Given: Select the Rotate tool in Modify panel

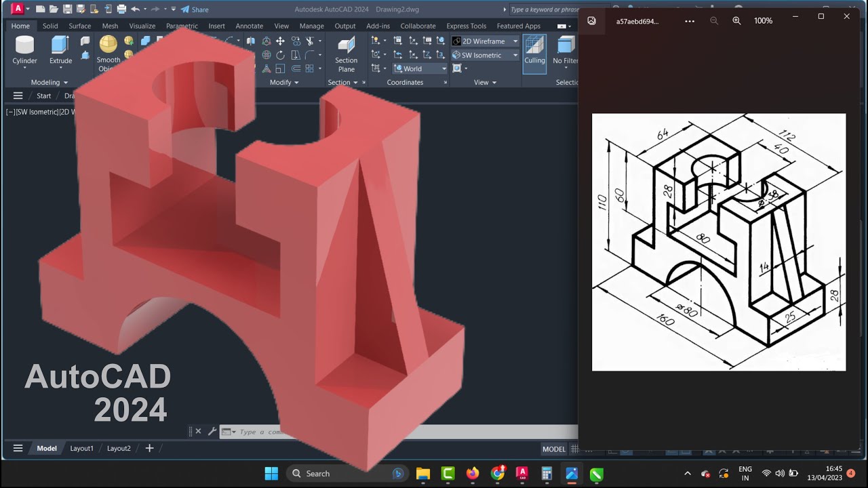Looking at the screenshot, I should 280,55.
